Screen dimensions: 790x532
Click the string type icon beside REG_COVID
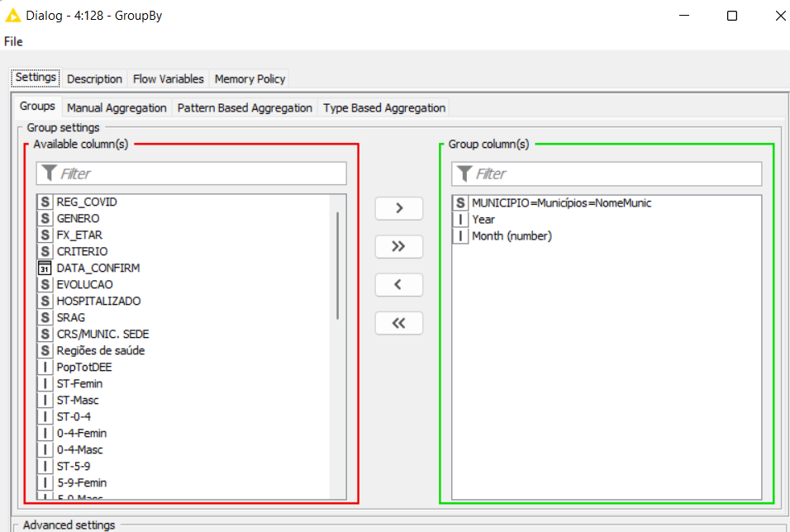45,201
